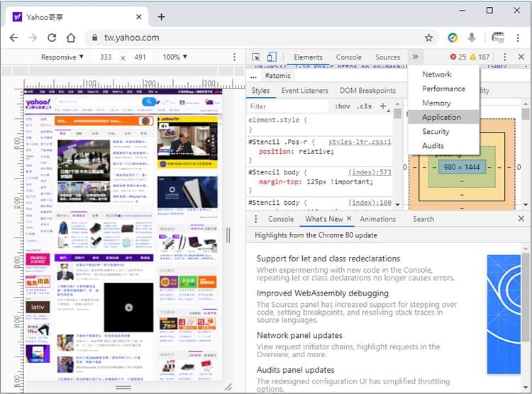Viewport: 532px width, 394px height.
Task: Click the home button icon
Action: [71, 38]
